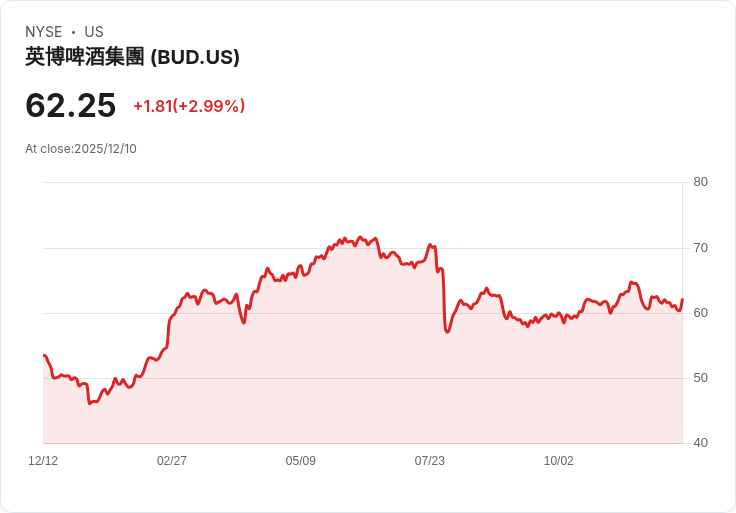This screenshot has width=736, height=513.
Task: Click the lowest dip on the price line
Action: click(90, 403)
